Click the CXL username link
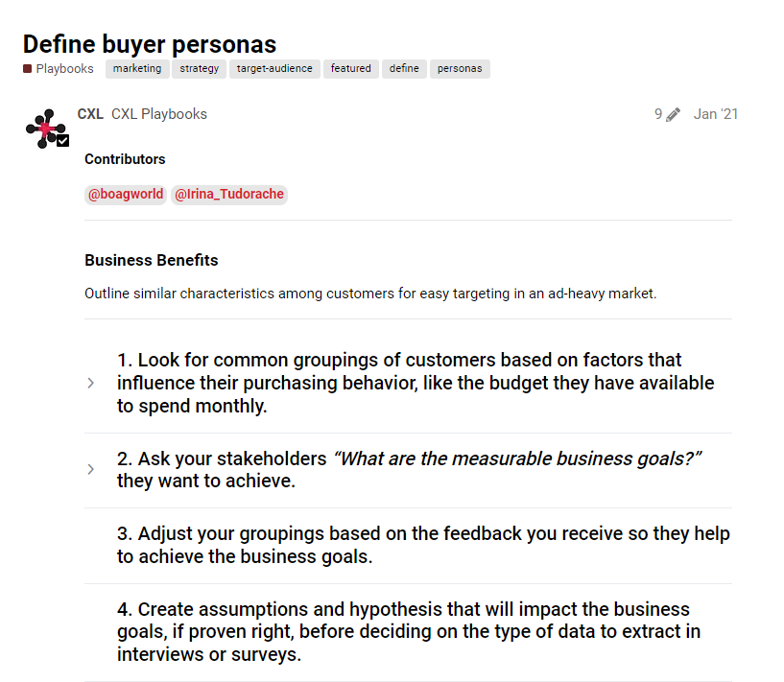This screenshot has width=784, height=682. point(90,114)
